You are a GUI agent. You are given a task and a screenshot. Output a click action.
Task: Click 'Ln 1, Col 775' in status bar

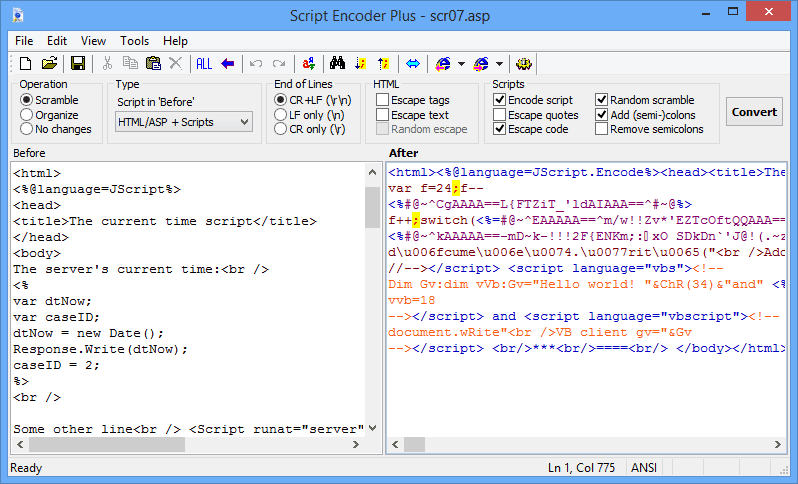581,468
